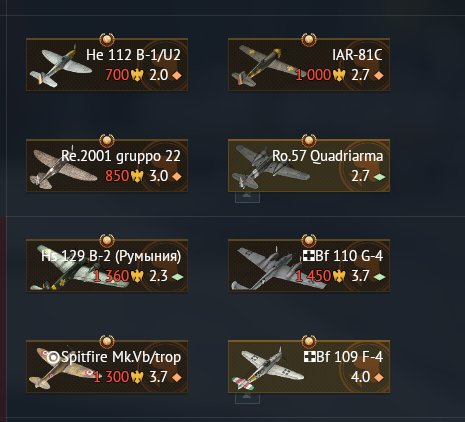Click the premium medal icon above IAR-81C
The height and width of the screenshot is (422, 465).
[x=309, y=40]
